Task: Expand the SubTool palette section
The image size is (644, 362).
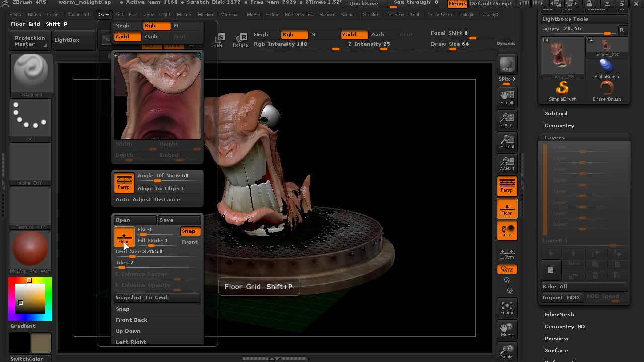Action: tap(556, 113)
